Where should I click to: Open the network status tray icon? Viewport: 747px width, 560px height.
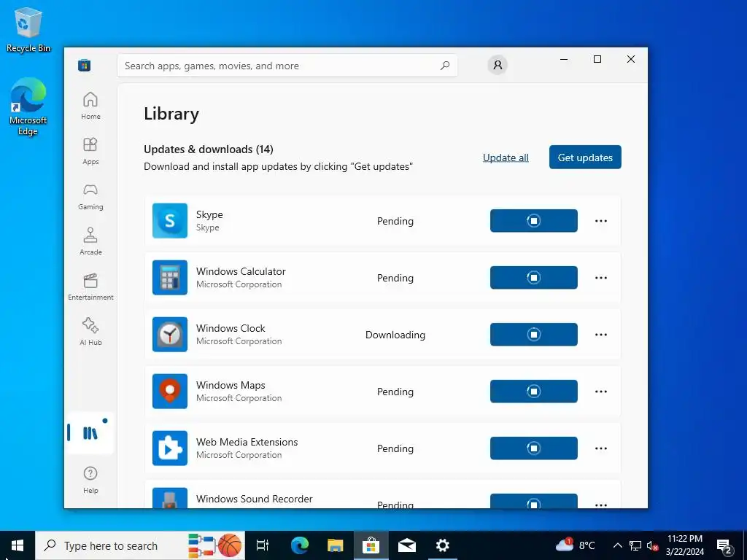pos(635,545)
